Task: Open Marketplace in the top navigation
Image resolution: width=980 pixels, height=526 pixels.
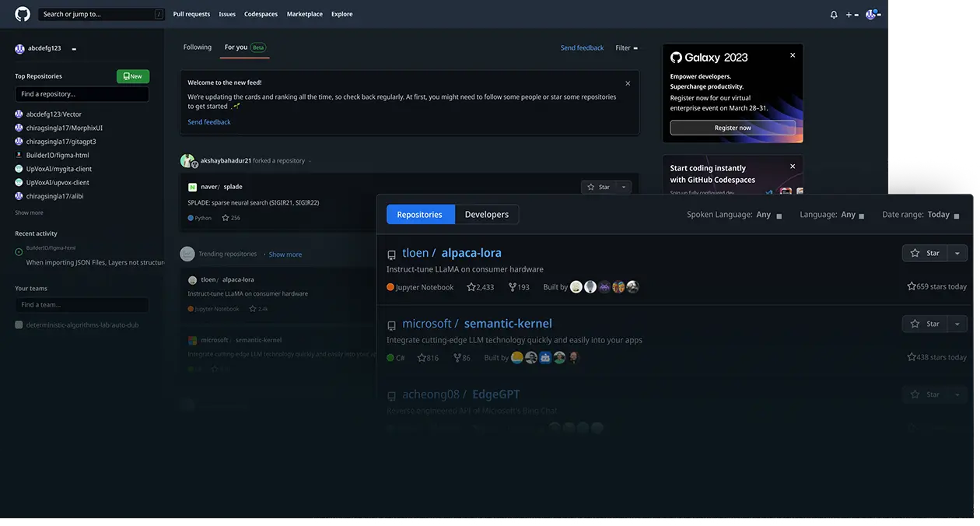Action: click(305, 14)
